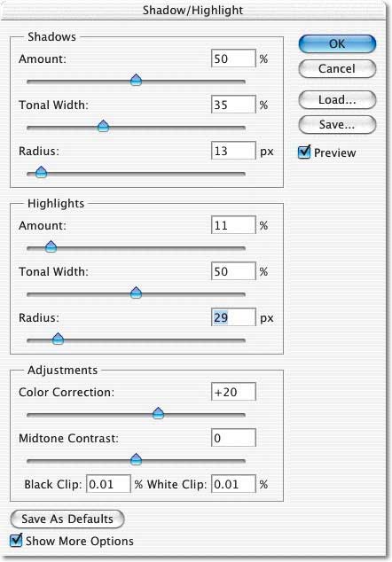Viewport: 392px width, 562px height.
Task: Select the Shadows Amount slider handle
Action: [136, 80]
